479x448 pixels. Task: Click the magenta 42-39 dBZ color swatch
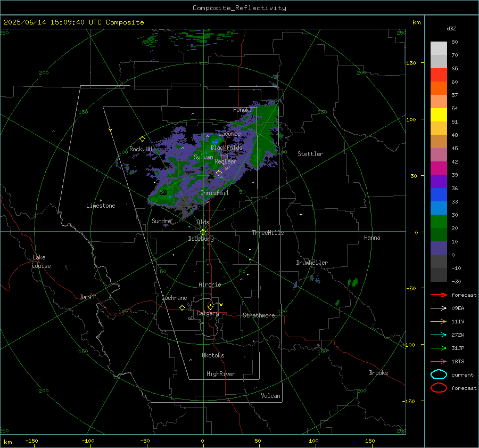tap(439, 168)
